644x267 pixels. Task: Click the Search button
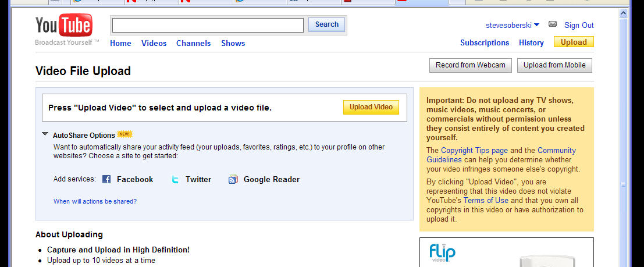point(327,24)
